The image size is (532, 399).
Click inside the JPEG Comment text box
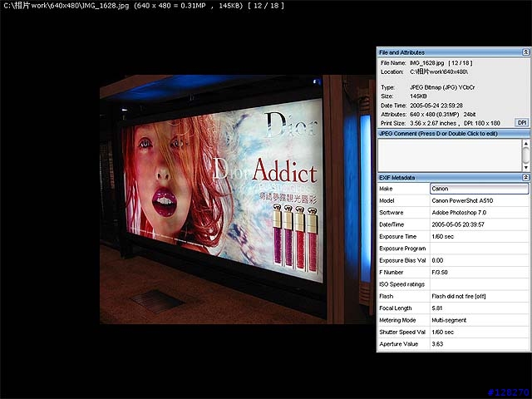pyautogui.click(x=450, y=155)
